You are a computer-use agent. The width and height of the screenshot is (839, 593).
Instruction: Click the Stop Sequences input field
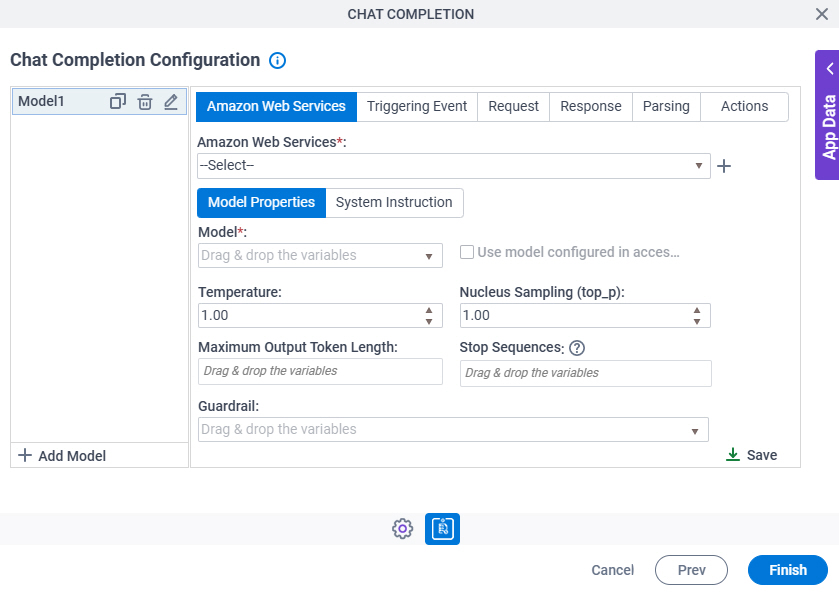585,373
